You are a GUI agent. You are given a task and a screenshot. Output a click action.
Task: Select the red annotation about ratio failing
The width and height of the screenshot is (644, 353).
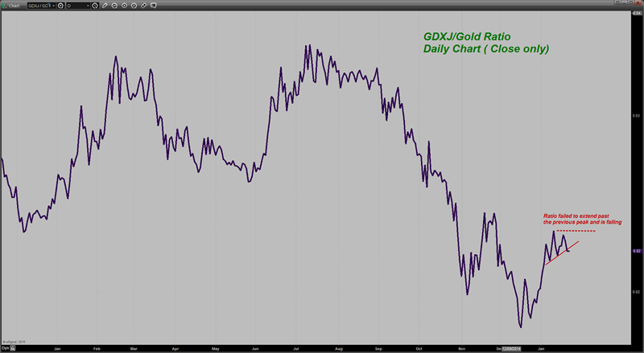pyautogui.click(x=582, y=219)
